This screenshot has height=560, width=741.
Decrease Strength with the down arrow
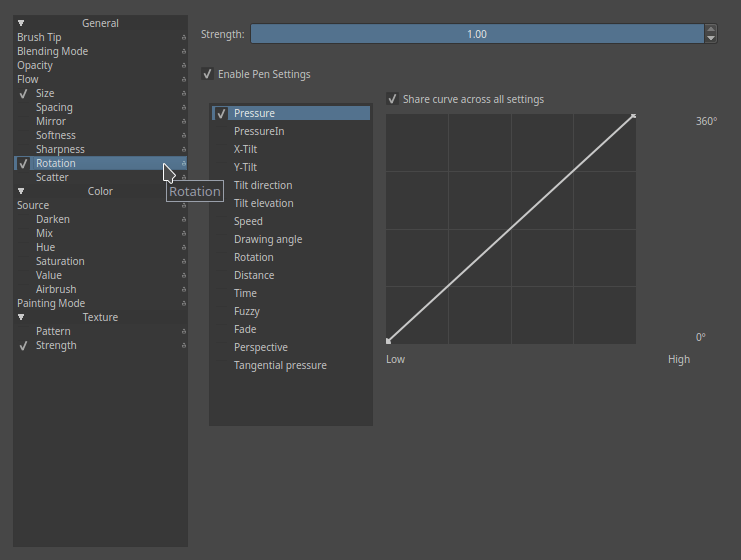[x=711, y=39]
